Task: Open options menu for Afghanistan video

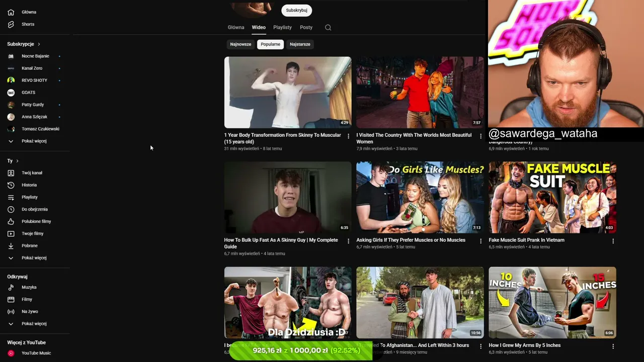Action: tap(480, 346)
